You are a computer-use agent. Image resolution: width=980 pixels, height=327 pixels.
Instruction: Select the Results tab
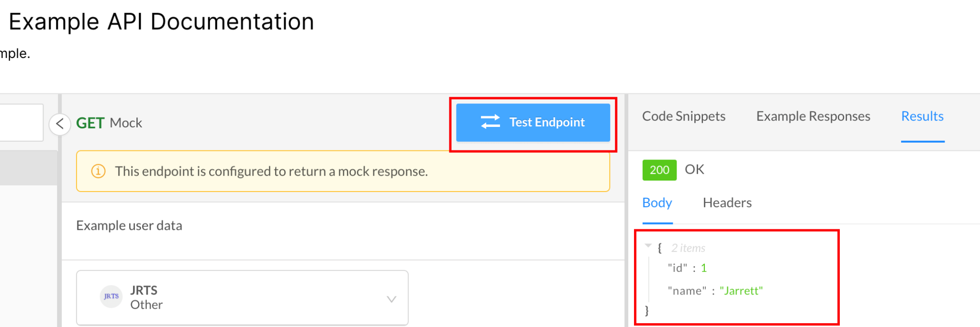(922, 116)
